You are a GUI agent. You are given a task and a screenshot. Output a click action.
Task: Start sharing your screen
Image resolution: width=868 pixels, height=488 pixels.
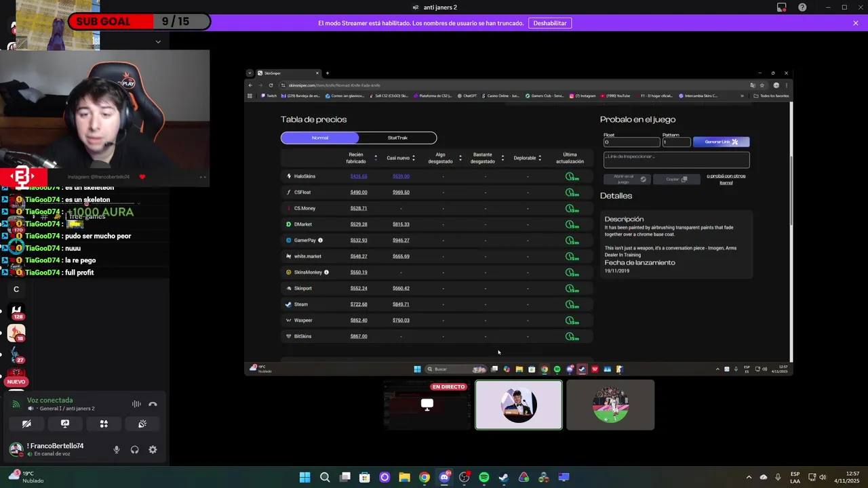point(65,424)
